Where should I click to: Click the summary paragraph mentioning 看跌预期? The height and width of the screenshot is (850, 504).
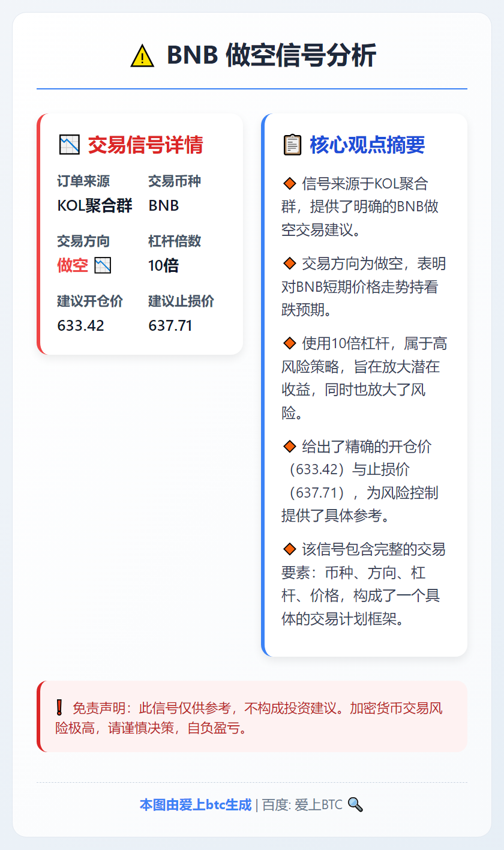pyautogui.click(x=364, y=286)
